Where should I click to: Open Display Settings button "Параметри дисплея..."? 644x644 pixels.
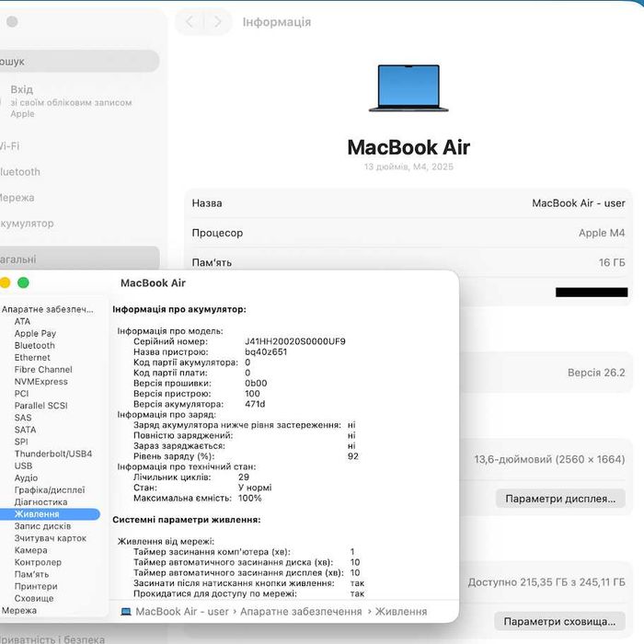tap(560, 499)
